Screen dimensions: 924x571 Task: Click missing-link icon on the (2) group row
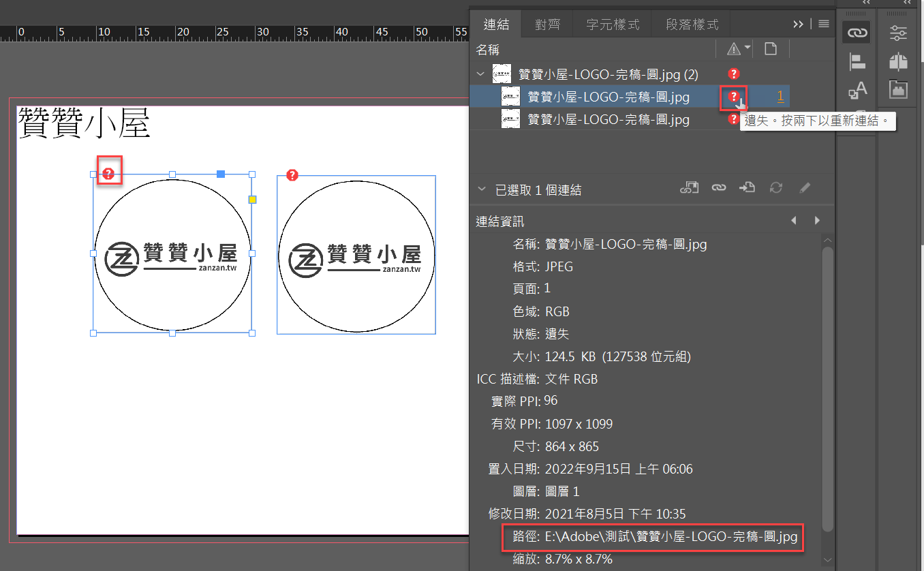pyautogui.click(x=734, y=74)
